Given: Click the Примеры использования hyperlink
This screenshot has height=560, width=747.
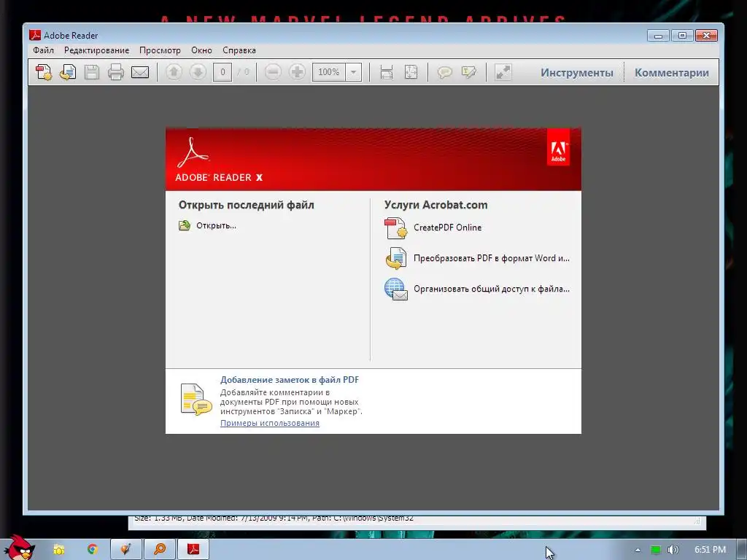Looking at the screenshot, I should pyautogui.click(x=270, y=423).
